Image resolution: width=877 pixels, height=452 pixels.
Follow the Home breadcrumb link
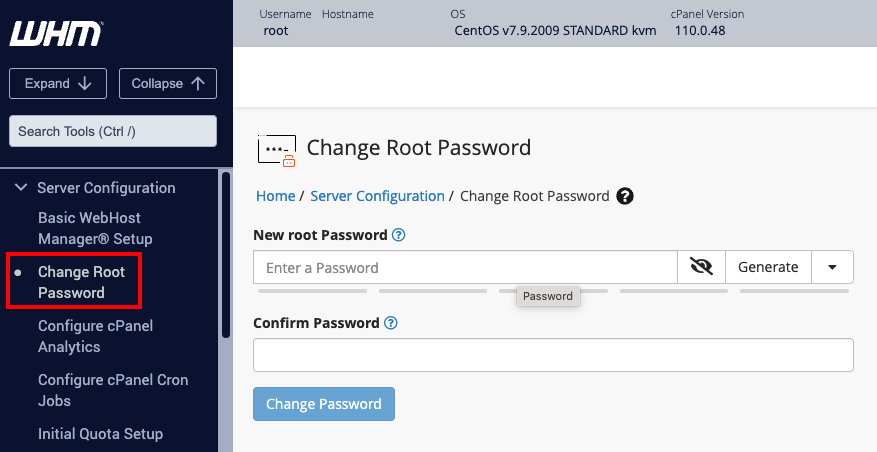tap(275, 196)
